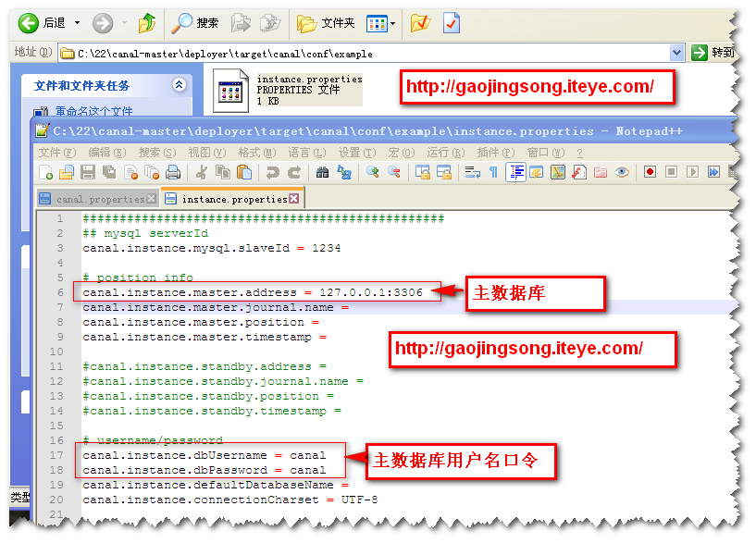The image size is (756, 543).
Task: Open the 插件(P) menu
Action: [496, 153]
